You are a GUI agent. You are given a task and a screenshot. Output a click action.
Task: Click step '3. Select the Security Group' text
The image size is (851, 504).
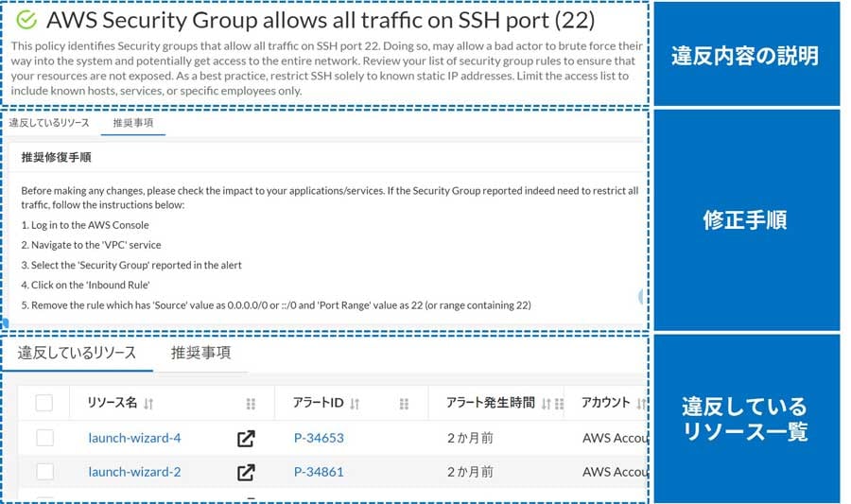(130, 265)
